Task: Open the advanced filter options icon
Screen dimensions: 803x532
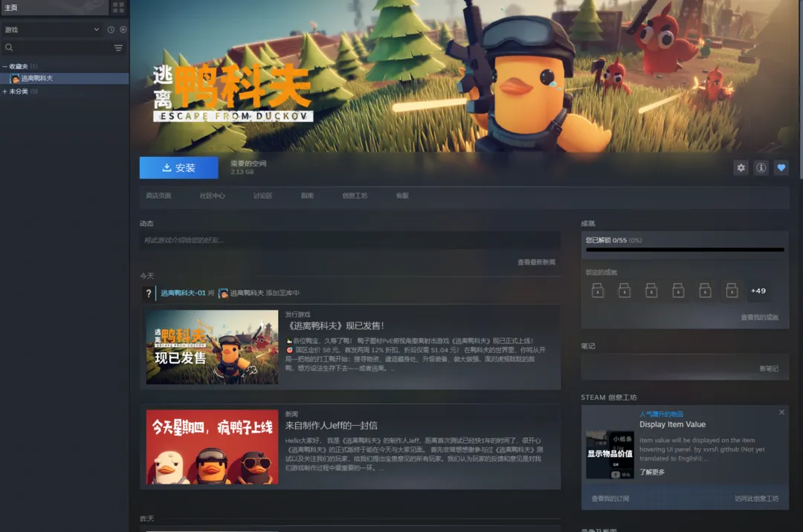Action: click(x=118, y=48)
